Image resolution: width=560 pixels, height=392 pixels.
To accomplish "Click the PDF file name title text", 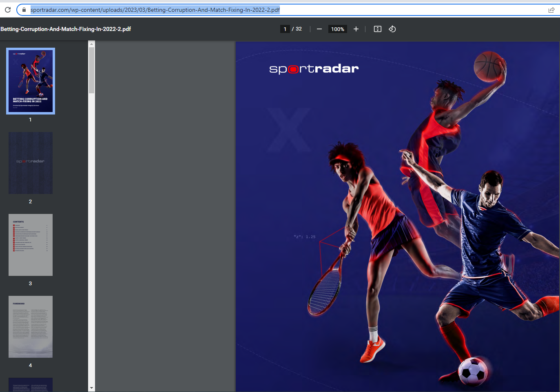I will pyautogui.click(x=66, y=29).
